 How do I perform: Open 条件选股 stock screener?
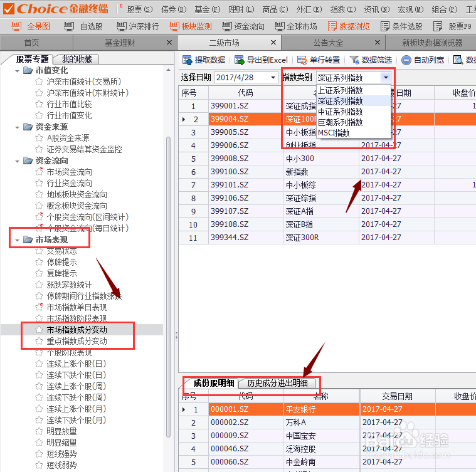pos(401,26)
